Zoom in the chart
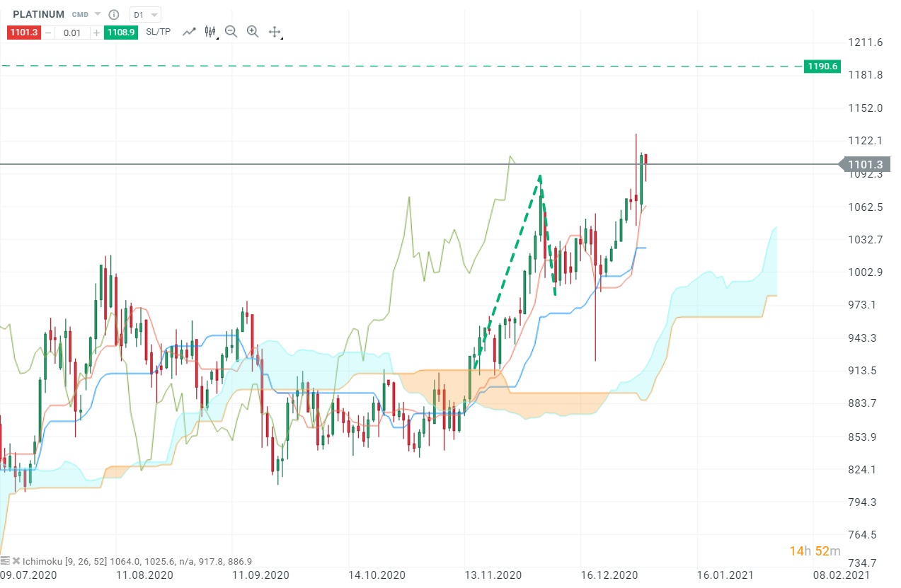 [253, 32]
